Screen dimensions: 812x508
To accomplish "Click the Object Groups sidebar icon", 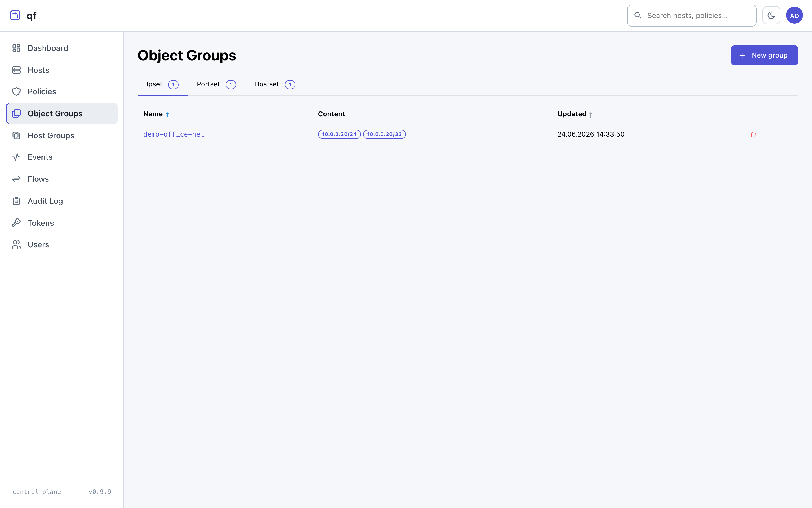I will tap(16, 113).
